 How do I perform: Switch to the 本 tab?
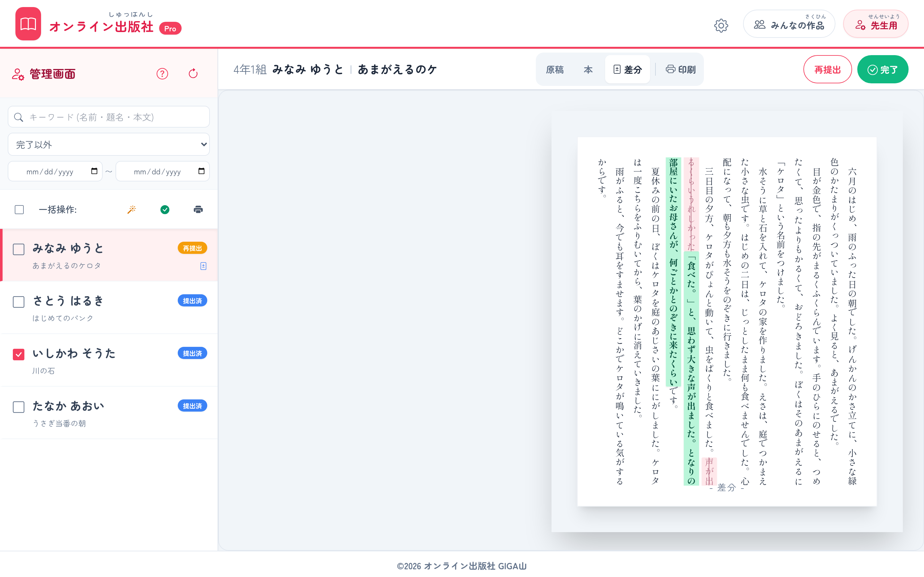588,70
